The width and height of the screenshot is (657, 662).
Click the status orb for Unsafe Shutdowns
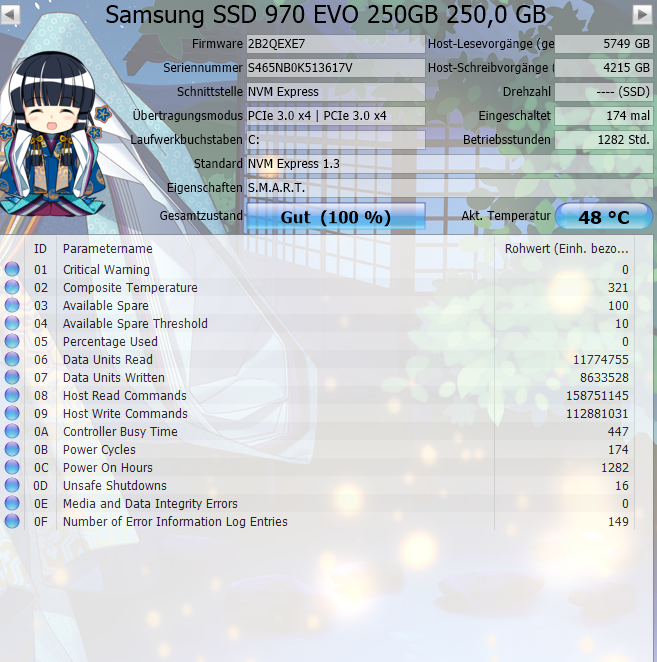[x=12, y=485]
